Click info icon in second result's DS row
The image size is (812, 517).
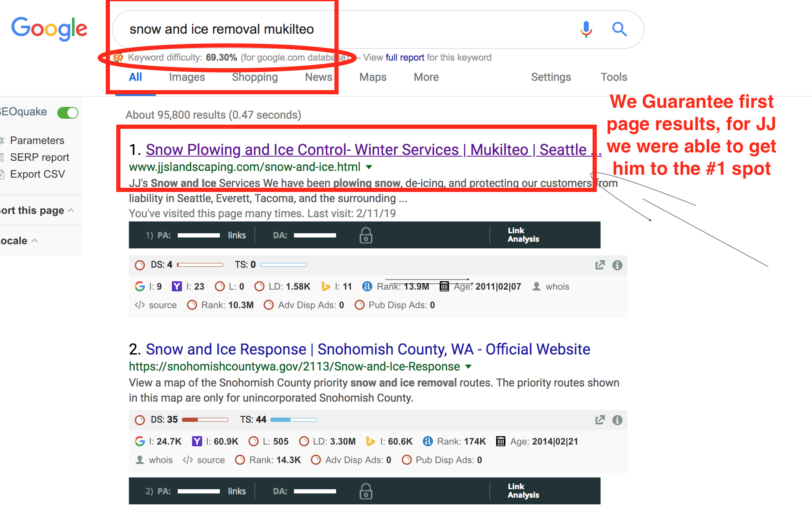coord(617,420)
